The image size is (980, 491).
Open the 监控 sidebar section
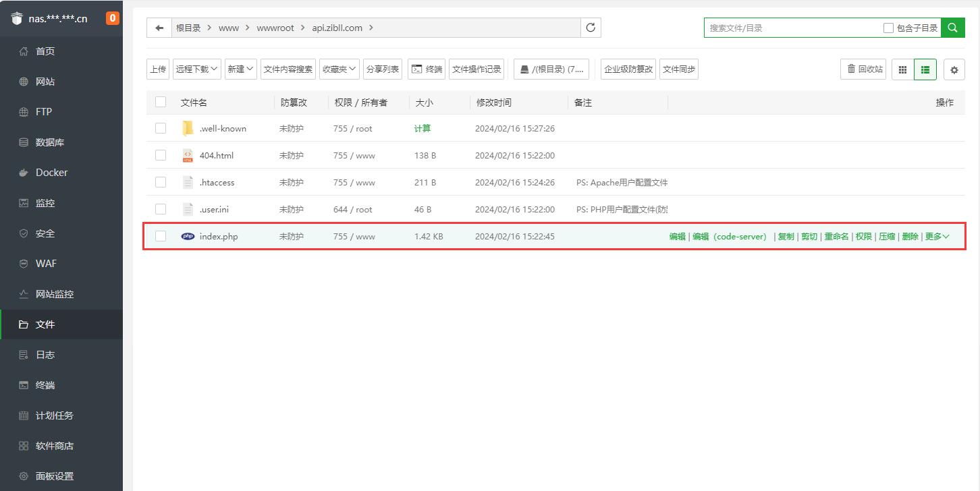click(x=61, y=203)
